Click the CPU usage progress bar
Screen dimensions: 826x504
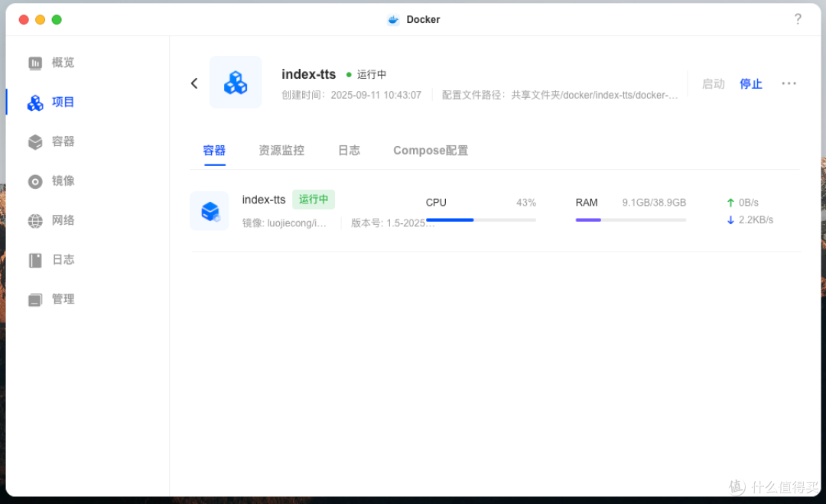(x=480, y=220)
